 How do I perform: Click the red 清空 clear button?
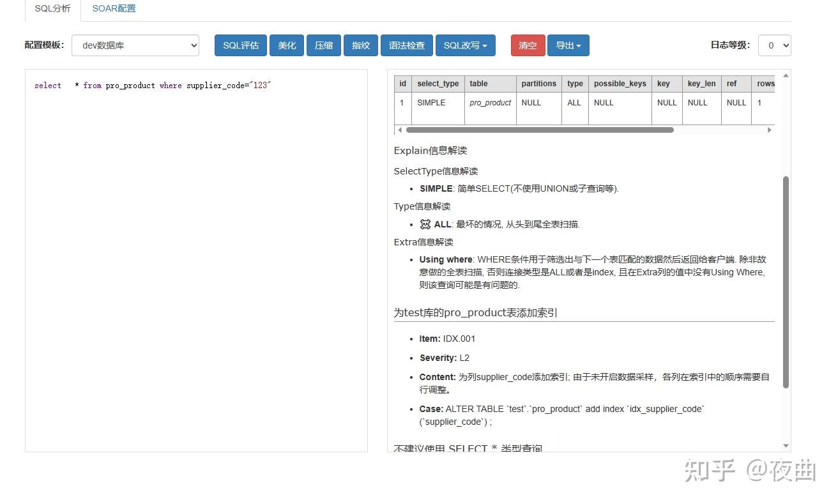(x=528, y=45)
